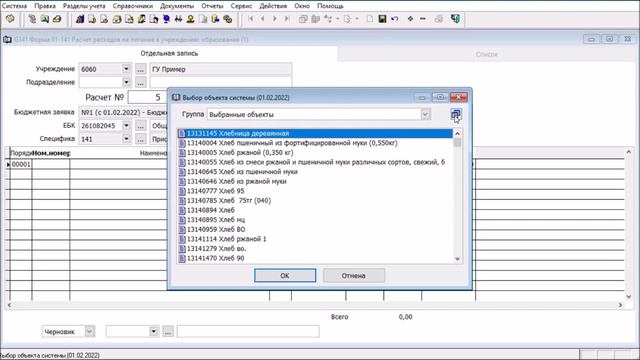Screen dimensions: 640x360
Task: Select row 13131145 Хлебница деревянная
Action: click(x=315, y=133)
